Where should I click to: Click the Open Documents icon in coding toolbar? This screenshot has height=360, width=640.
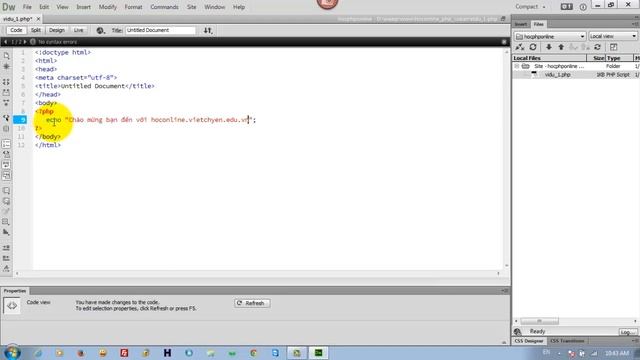coord(6,56)
